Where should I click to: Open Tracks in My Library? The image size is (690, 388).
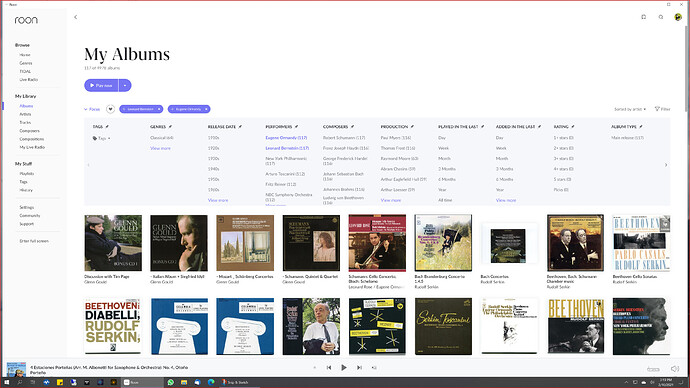click(25, 122)
